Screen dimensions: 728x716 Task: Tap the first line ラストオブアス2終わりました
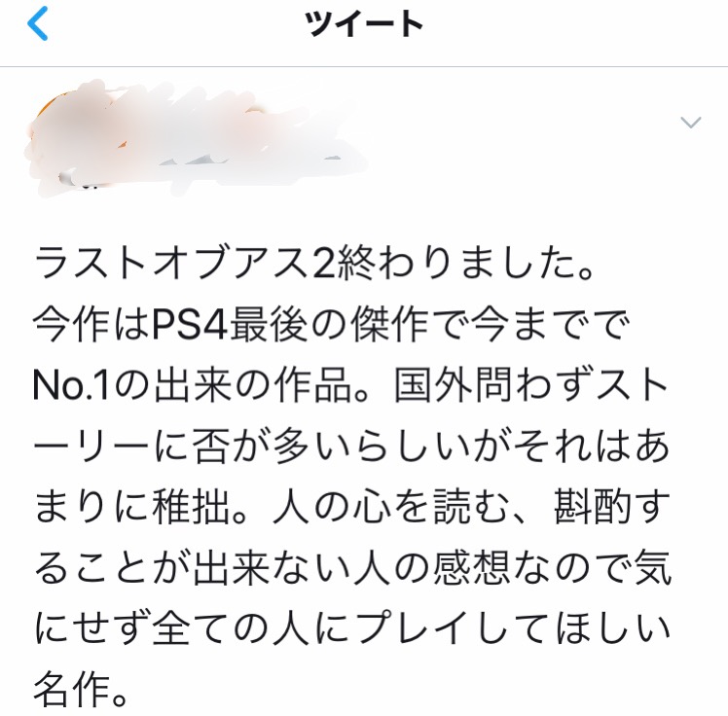pos(313,264)
